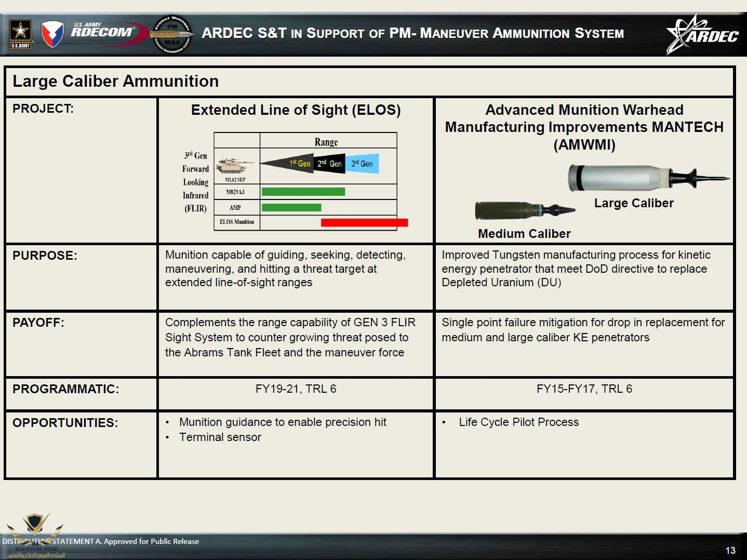The height and width of the screenshot is (560, 747).
Task: Click the Medium Caliber image caption
Action: (x=524, y=234)
